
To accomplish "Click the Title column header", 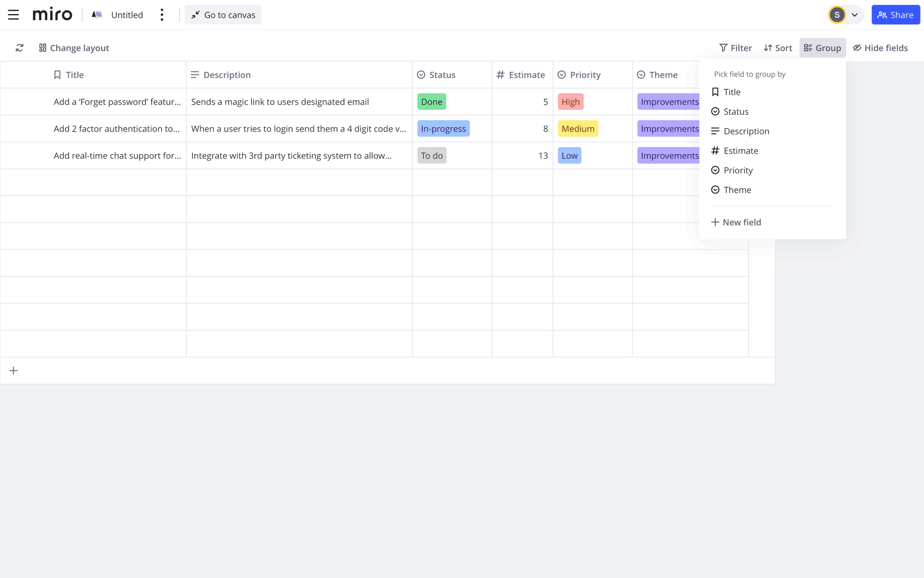I will pyautogui.click(x=93, y=75).
